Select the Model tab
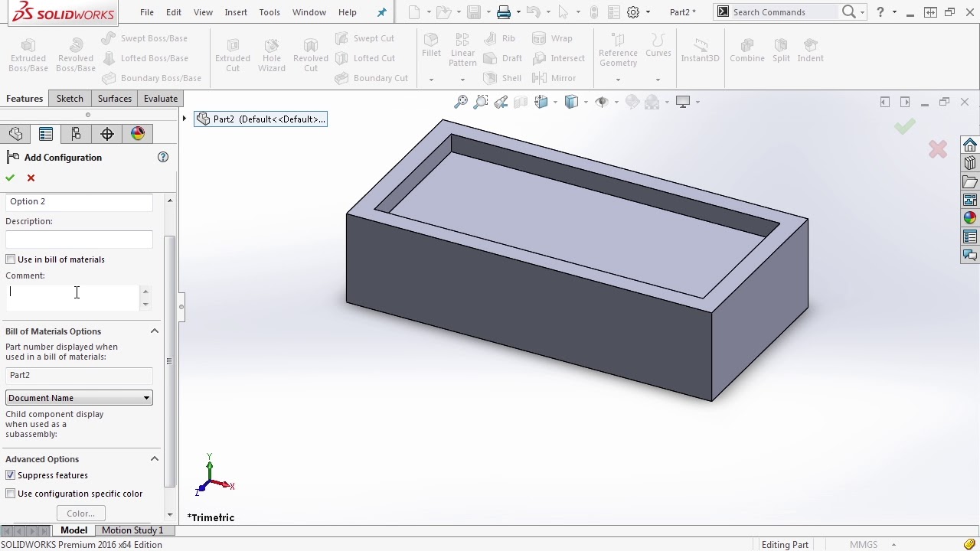 tap(73, 530)
